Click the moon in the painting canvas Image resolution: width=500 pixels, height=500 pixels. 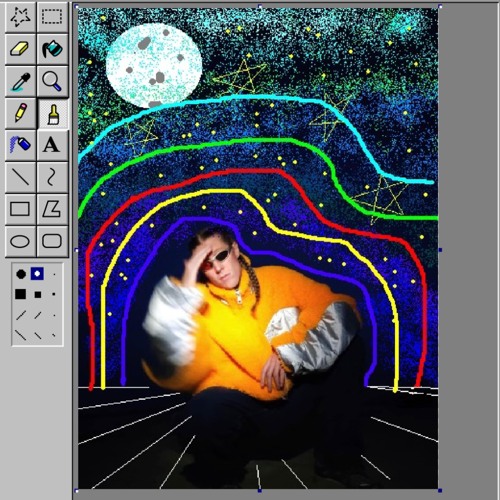(154, 65)
